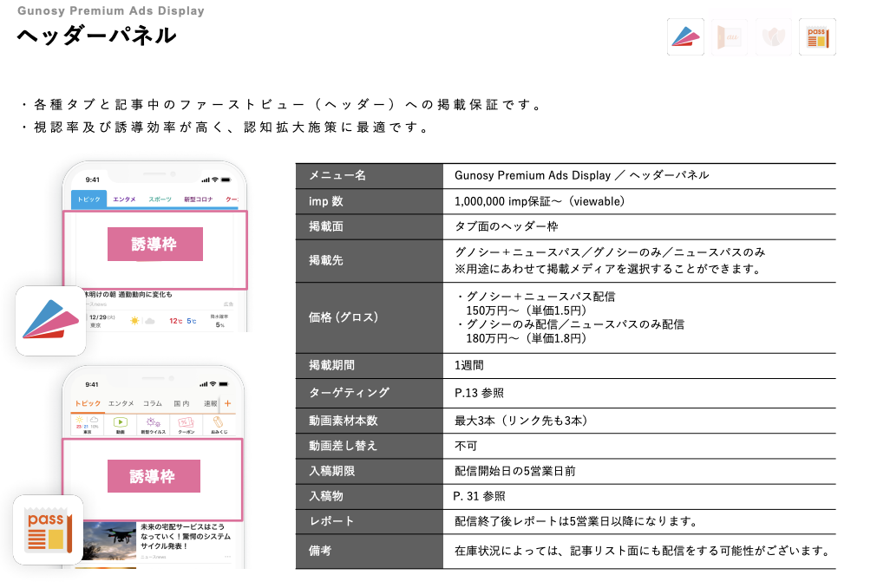Select the blue トピック tab in upper phone
The image size is (877, 588).
tap(88, 199)
